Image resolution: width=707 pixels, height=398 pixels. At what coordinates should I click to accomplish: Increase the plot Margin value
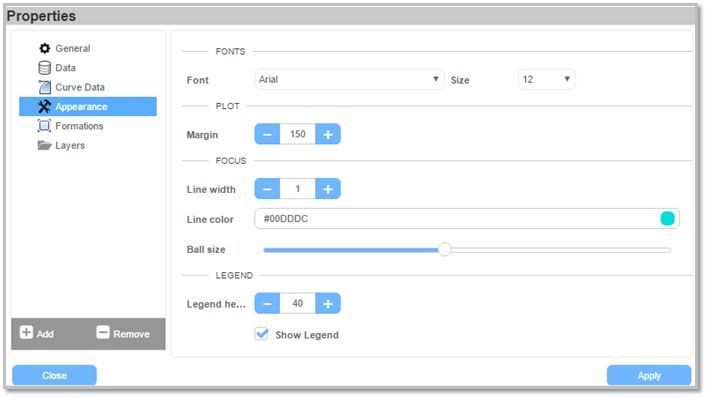[328, 134]
